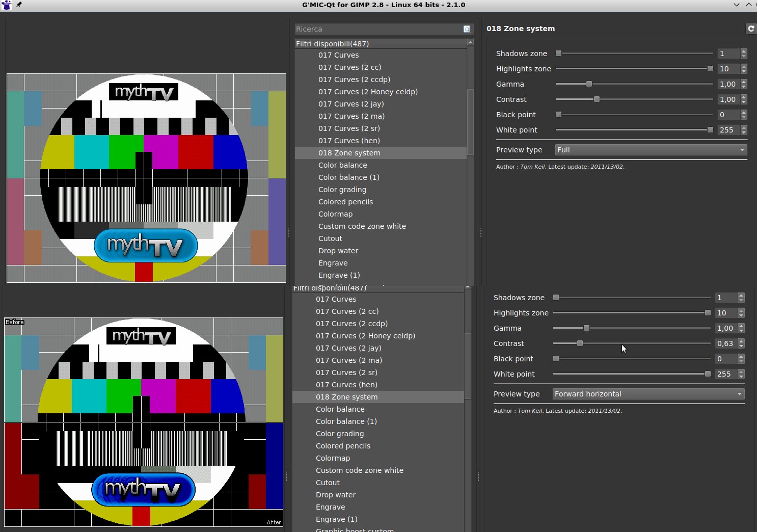
Task: Click the stepper arrows of the lower Shadows zone field
Action: coord(741,298)
